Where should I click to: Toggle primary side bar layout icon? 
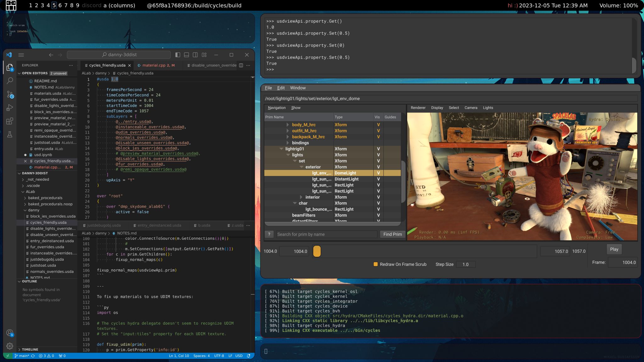click(178, 55)
